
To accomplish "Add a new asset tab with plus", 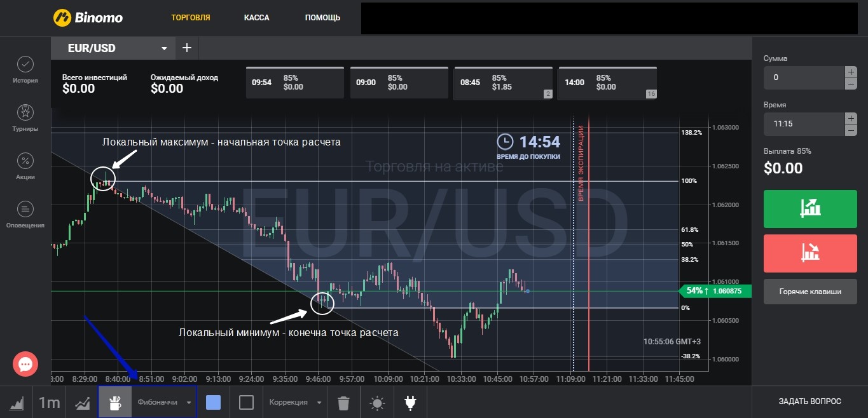I will coord(187,48).
